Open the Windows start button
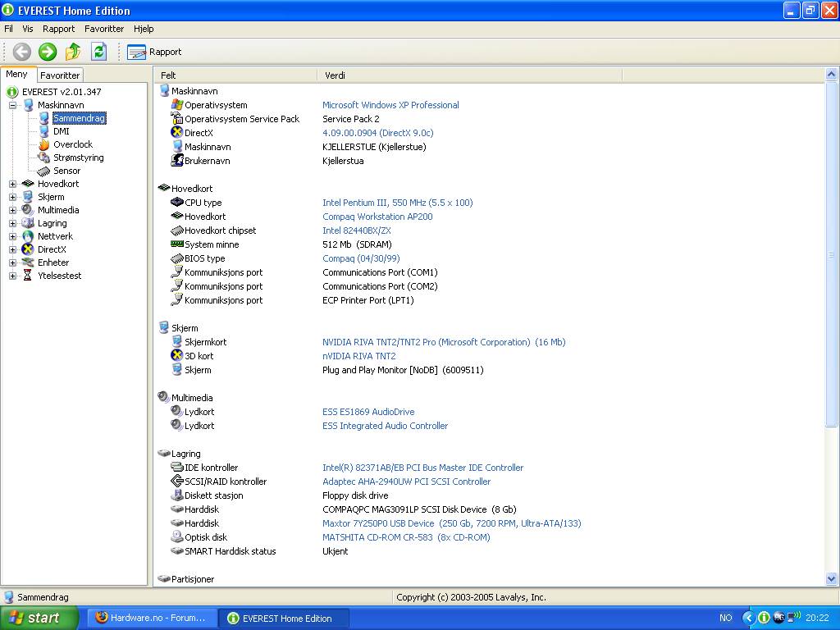840x630 pixels. tap(39, 618)
